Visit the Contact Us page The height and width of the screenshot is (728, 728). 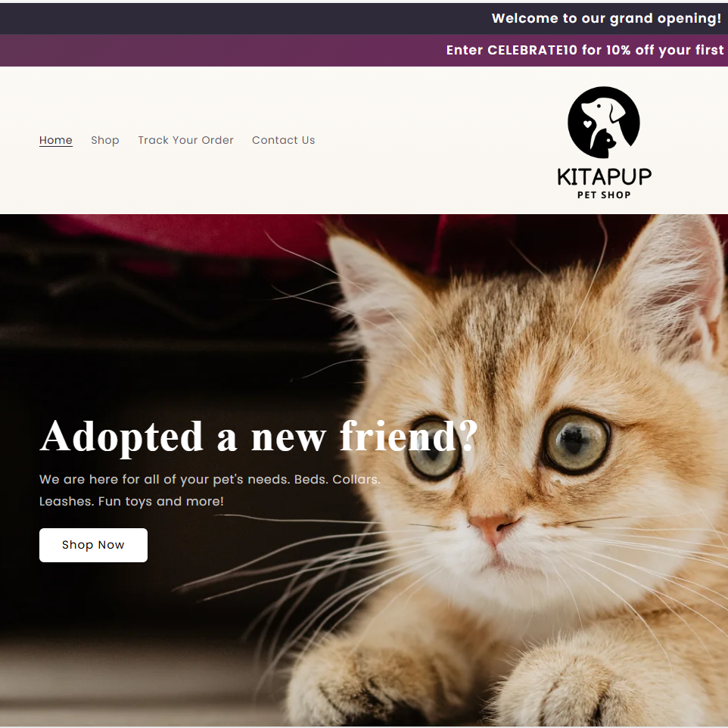click(x=283, y=140)
